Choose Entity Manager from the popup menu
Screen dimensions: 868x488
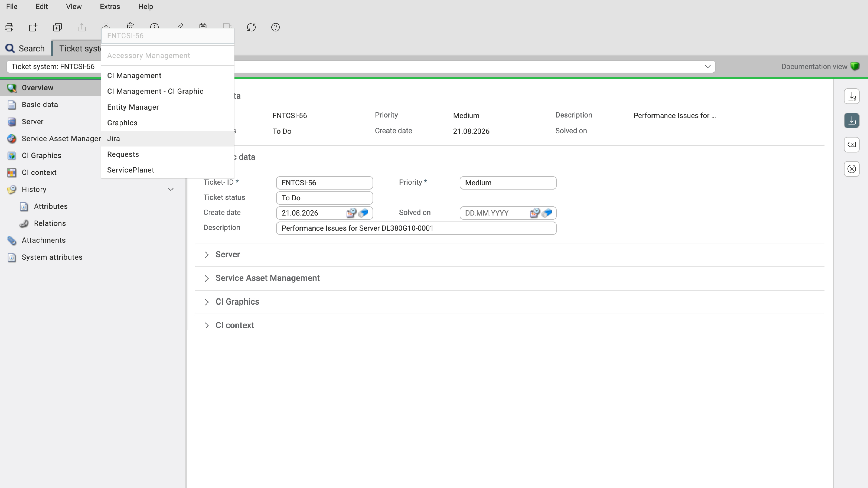(168, 107)
